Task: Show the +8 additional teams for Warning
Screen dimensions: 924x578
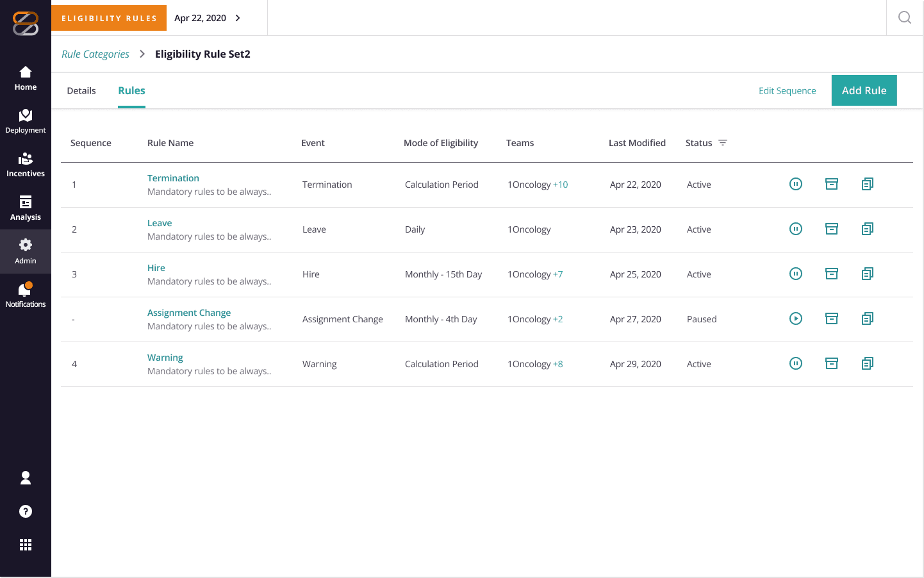Action: point(558,364)
